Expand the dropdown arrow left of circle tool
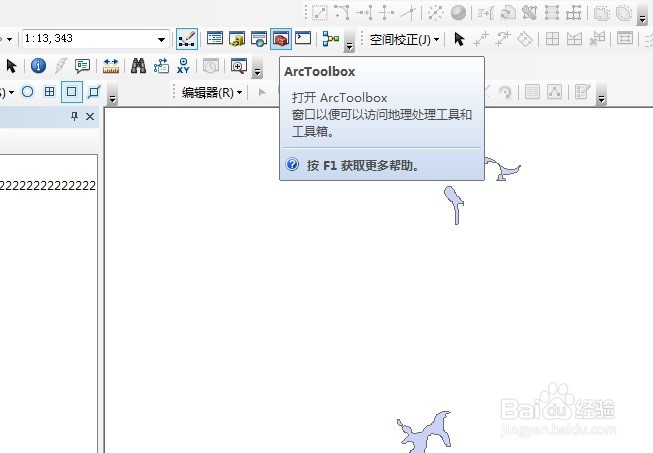This screenshot has height=453, width=653. (x=11, y=92)
